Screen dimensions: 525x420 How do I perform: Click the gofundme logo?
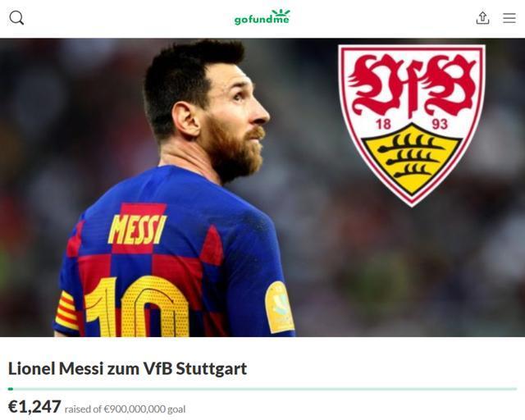point(262,17)
